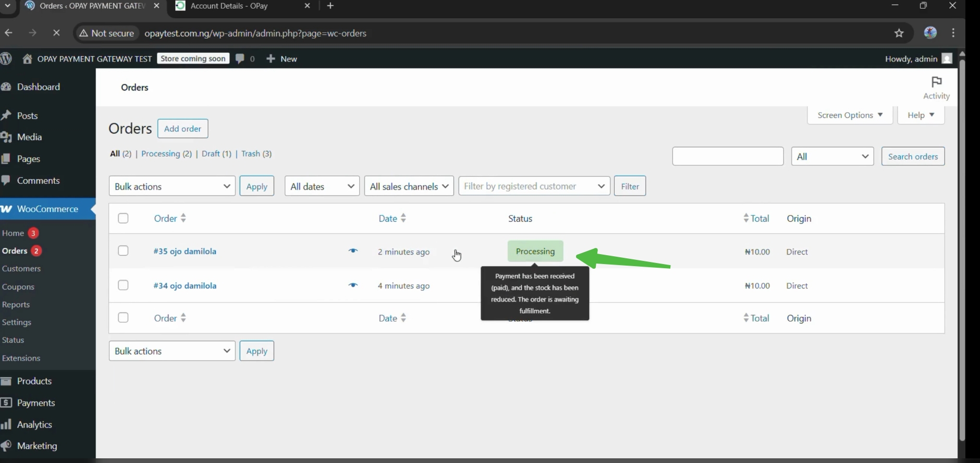This screenshot has width=980, height=463.
Task: Click the home icon beside site name
Action: point(27,59)
